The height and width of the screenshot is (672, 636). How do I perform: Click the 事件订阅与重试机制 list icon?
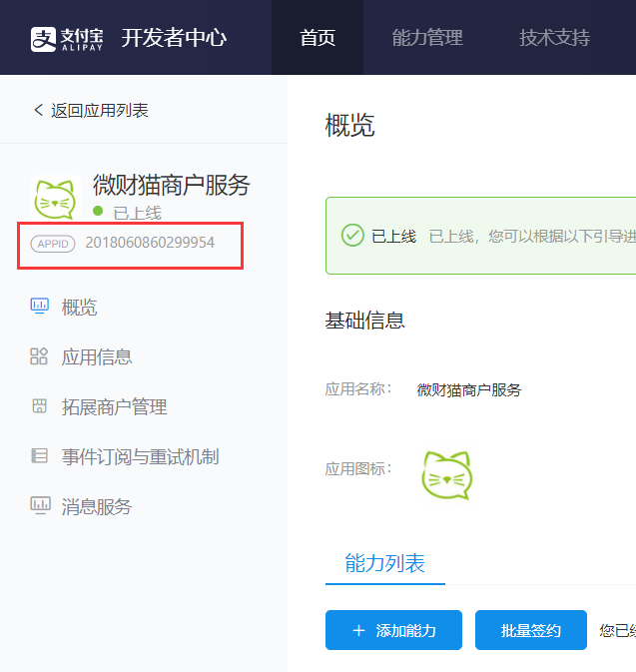pos(39,455)
